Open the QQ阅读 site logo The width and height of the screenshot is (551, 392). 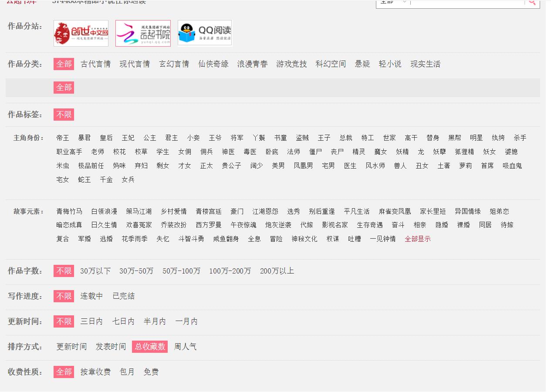(205, 33)
